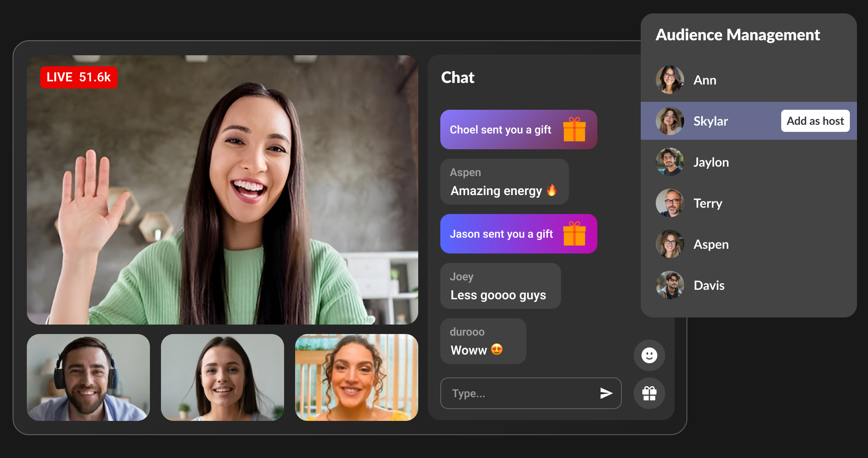Click Joey's Less goooo guys message
Viewport: 868px width, 458px height.
pos(500,286)
